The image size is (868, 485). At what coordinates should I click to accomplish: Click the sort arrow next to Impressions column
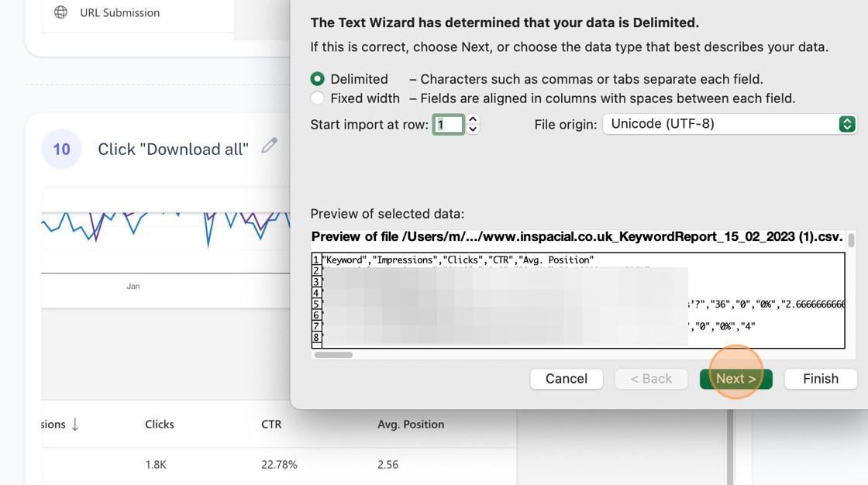click(75, 425)
